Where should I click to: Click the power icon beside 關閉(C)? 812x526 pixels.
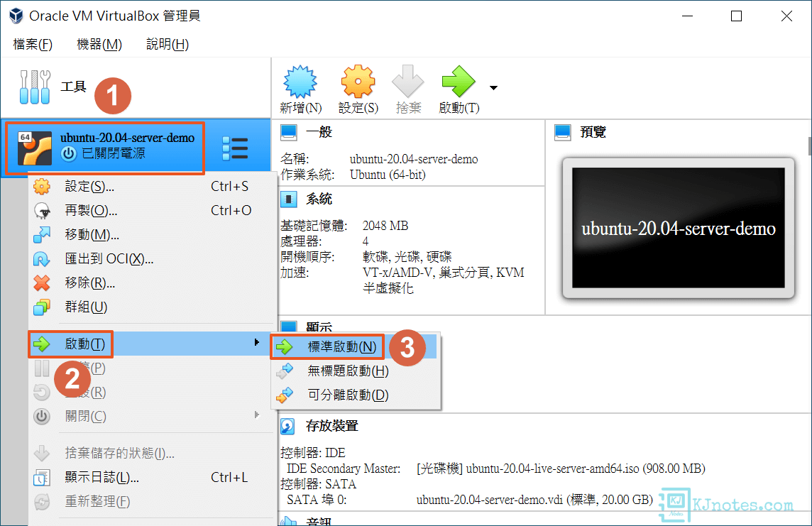tap(42, 416)
